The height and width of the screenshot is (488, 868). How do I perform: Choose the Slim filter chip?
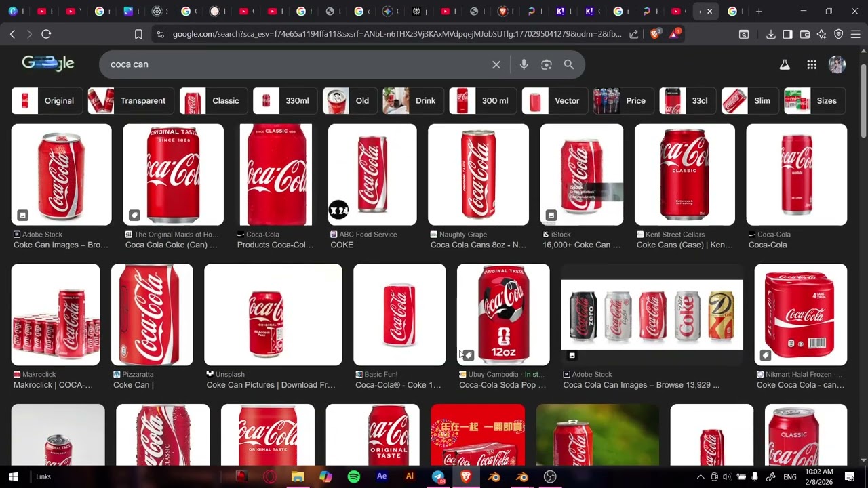click(x=749, y=101)
